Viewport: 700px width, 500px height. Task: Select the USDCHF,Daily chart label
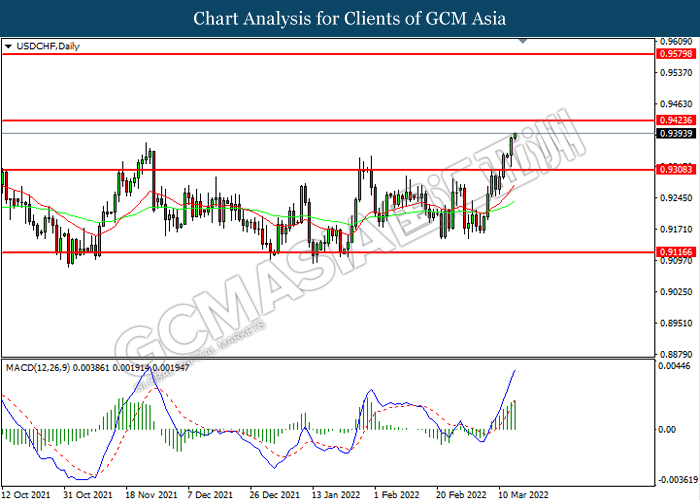(x=48, y=46)
